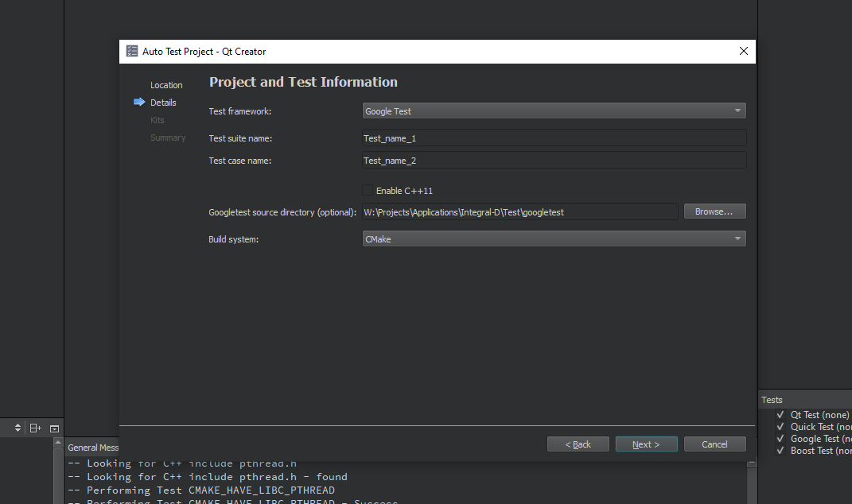Click the up-down selector arrows in sidebar toolbar
The height and width of the screenshot is (504, 852).
18,428
